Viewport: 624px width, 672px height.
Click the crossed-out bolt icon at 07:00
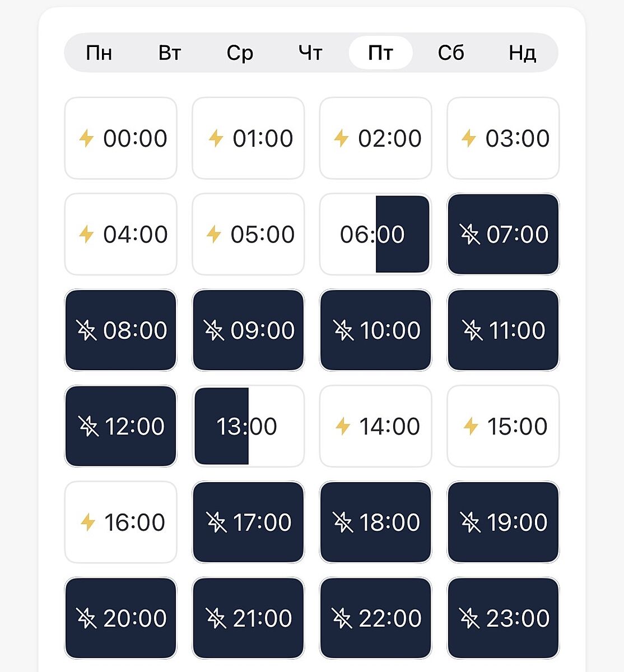[470, 234]
